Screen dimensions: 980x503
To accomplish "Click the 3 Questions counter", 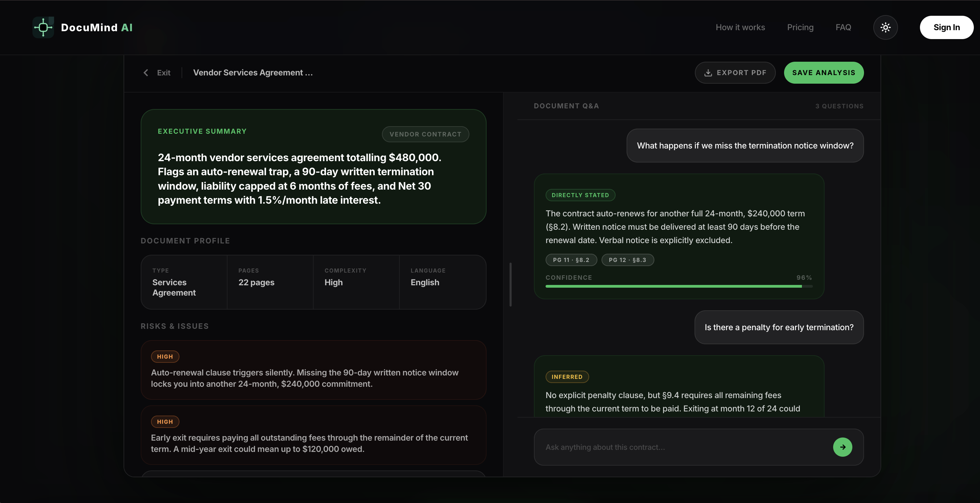I will pyautogui.click(x=839, y=106).
